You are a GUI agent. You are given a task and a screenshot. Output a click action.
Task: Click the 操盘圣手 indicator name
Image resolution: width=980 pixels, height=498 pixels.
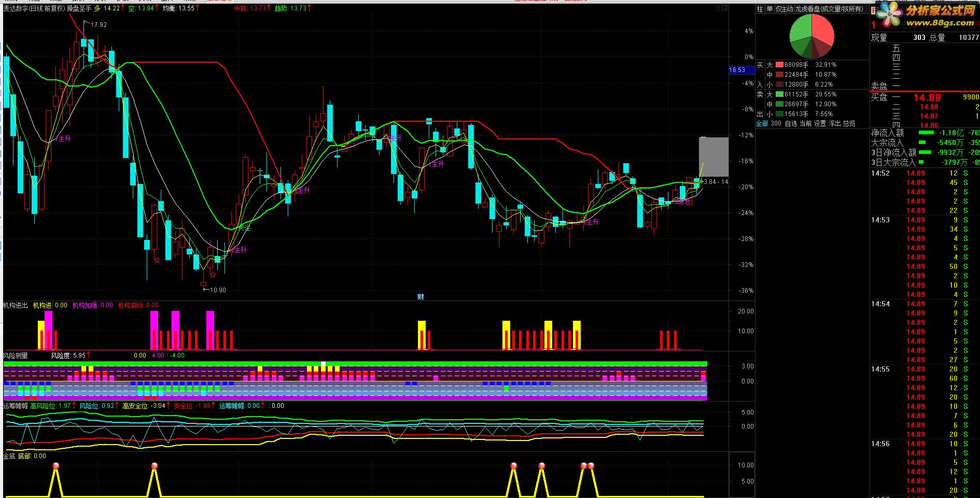(x=79, y=8)
